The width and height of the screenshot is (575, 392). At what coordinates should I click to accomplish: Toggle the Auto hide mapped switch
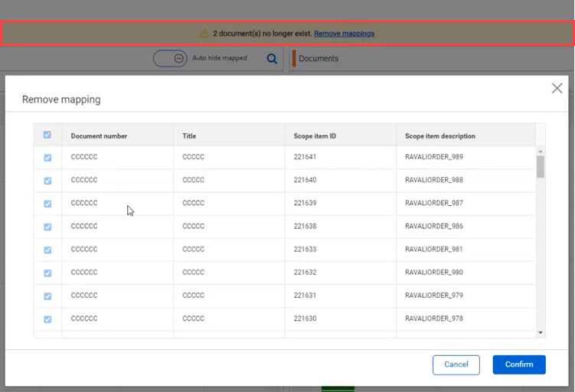(x=170, y=58)
